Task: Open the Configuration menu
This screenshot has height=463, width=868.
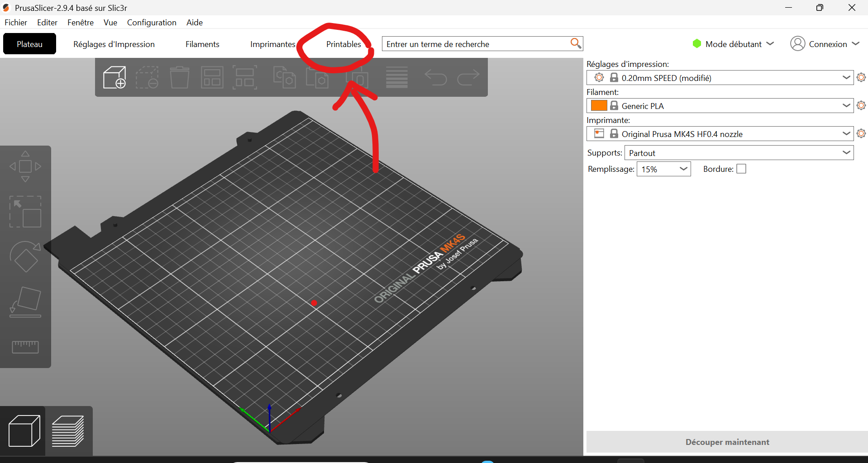Action: [x=152, y=23]
